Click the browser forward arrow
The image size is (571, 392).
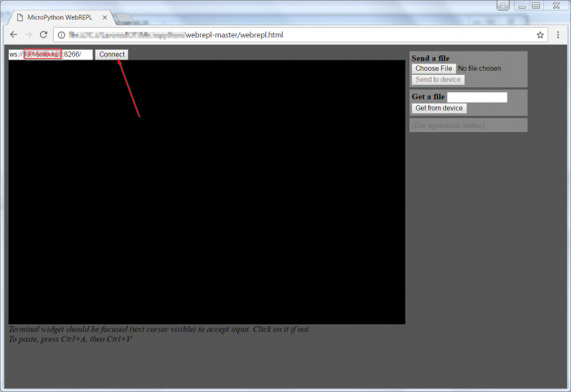coord(29,35)
